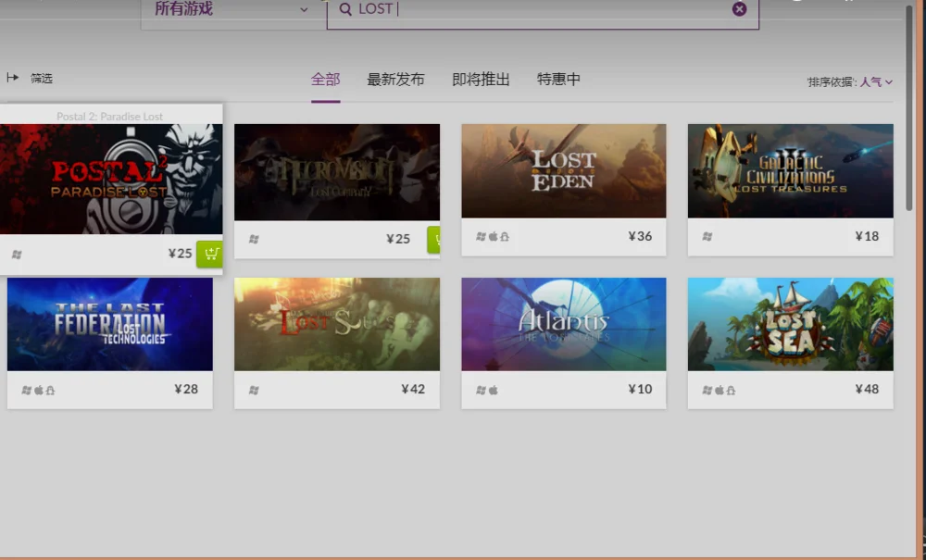Show the 特惠中 tab
Viewport: 926px width, 560px height.
click(x=558, y=80)
